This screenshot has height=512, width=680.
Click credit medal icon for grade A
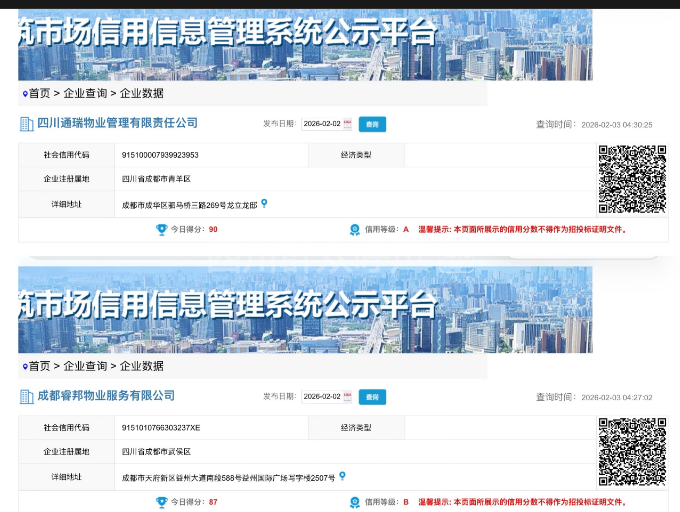(x=354, y=230)
